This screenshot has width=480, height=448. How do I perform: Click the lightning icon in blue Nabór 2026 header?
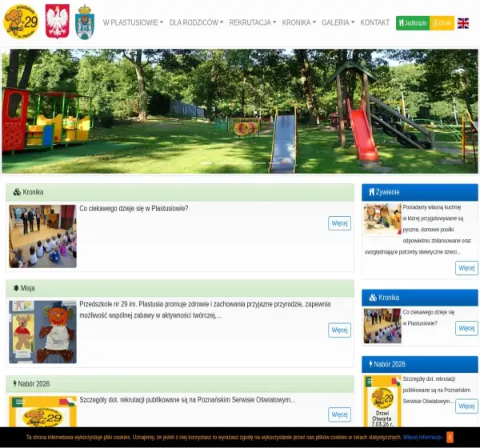pyautogui.click(x=370, y=364)
